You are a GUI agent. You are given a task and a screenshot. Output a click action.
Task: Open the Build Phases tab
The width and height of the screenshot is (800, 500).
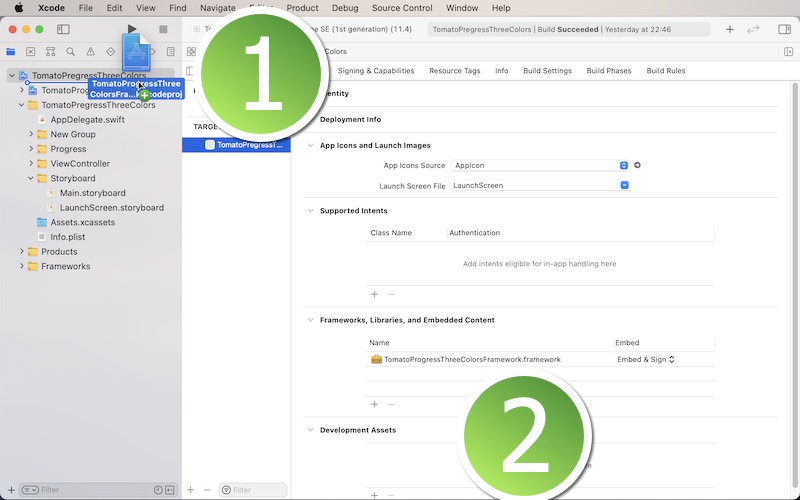(609, 71)
